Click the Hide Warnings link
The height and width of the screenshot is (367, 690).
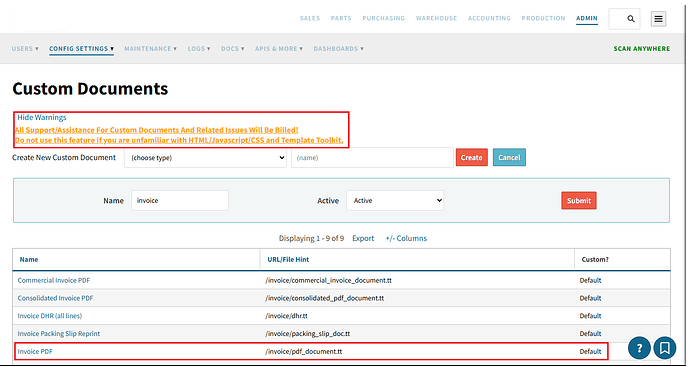42,117
